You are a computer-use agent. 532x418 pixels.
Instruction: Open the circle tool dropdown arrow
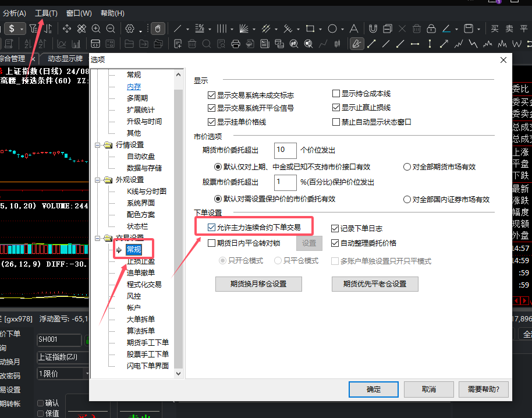click(x=342, y=30)
